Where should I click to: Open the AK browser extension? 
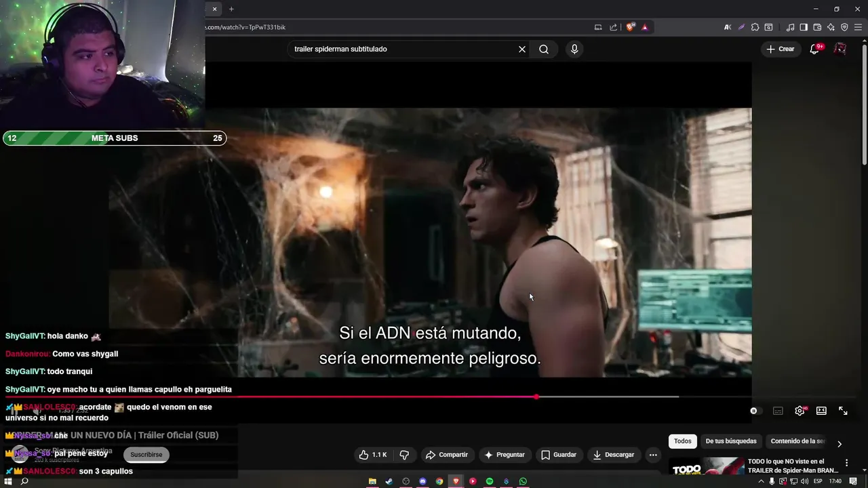pos(728,27)
